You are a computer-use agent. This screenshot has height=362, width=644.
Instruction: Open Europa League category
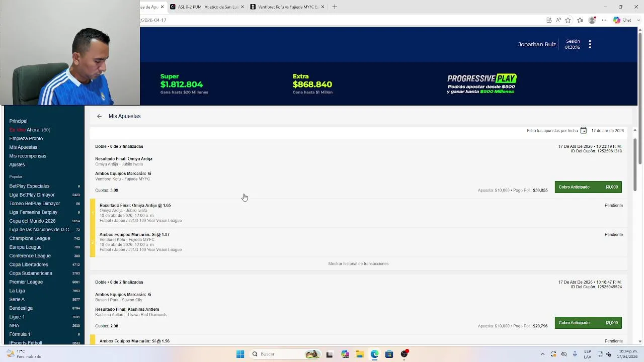pos(44,247)
